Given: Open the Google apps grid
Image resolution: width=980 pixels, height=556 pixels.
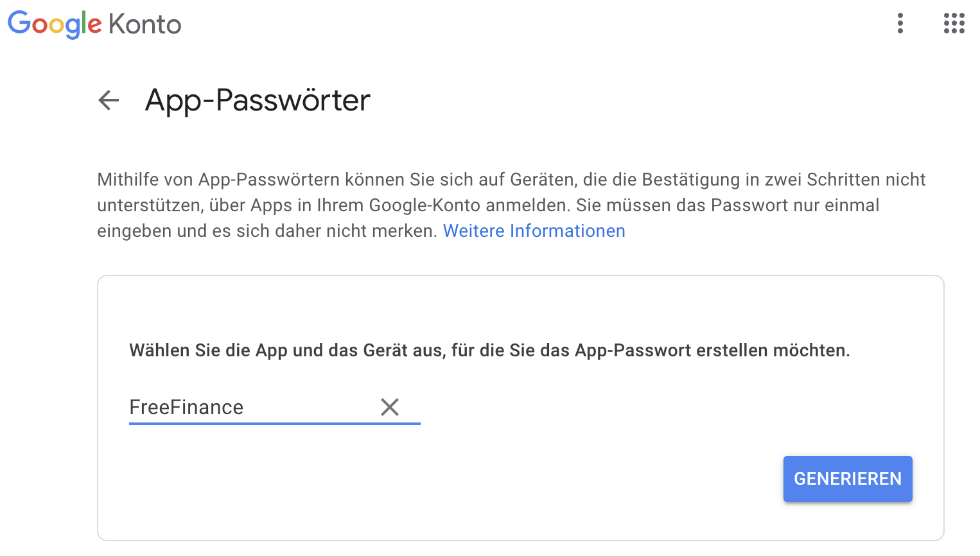Looking at the screenshot, I should pos(954,24).
